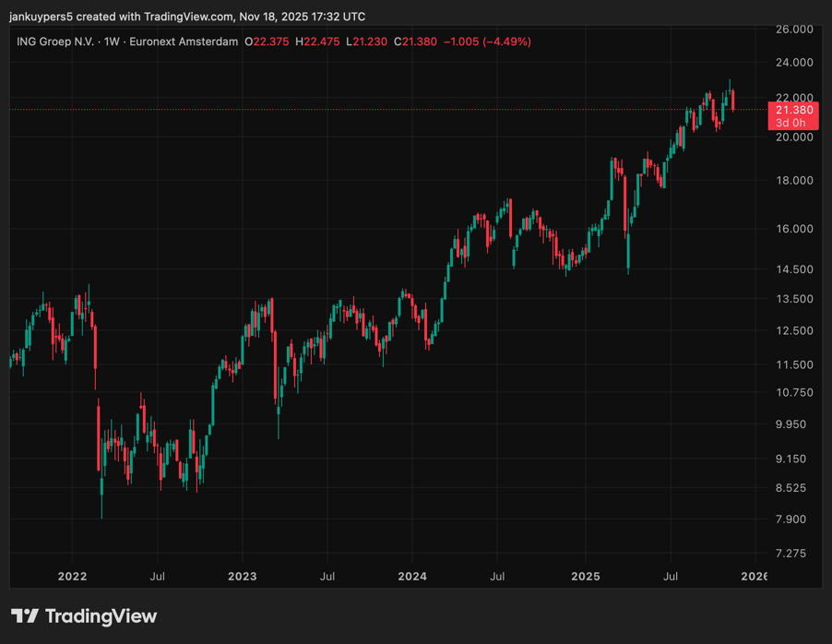Click the 20.000 price axis label
This screenshot has height=644, width=832.
coord(794,137)
